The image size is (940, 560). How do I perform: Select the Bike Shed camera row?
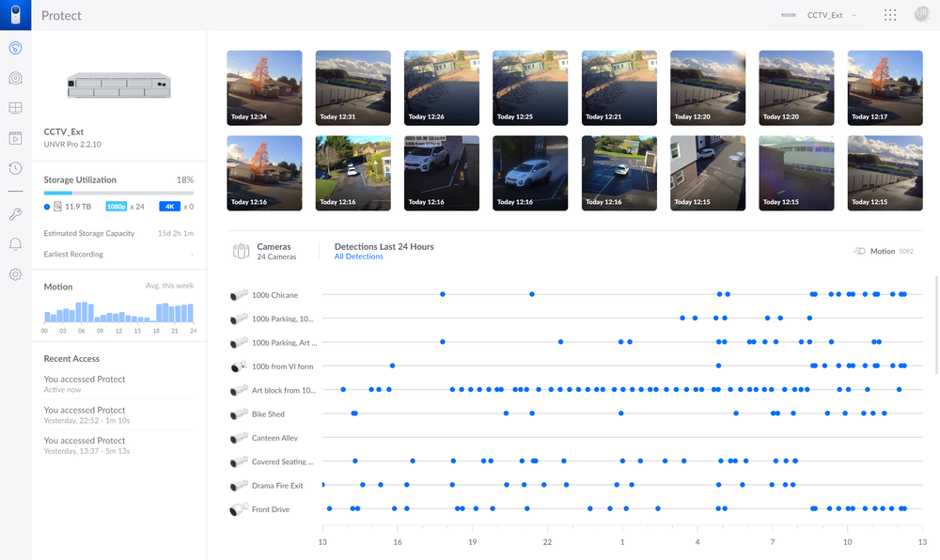click(x=268, y=414)
